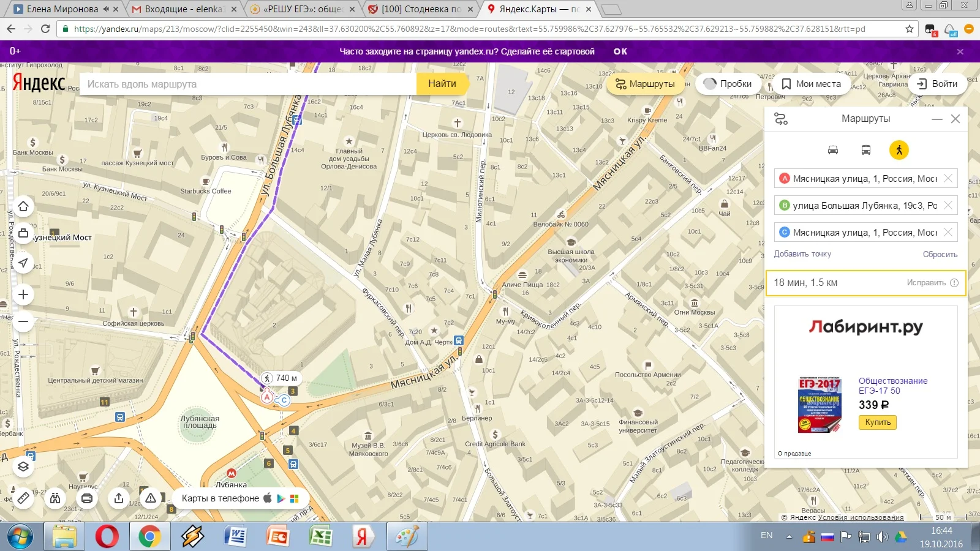Click the share map icon
The width and height of the screenshot is (980, 551).
coord(119,498)
